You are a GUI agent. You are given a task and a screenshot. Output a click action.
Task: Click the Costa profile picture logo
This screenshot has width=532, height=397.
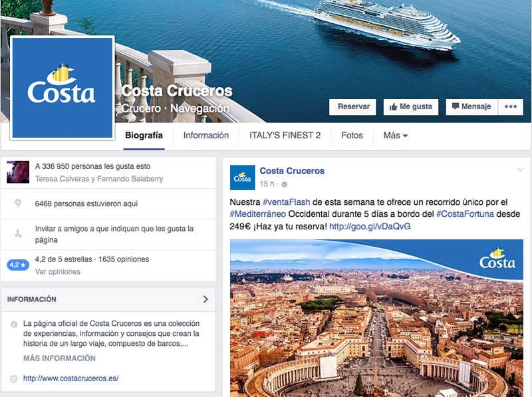[x=62, y=88]
